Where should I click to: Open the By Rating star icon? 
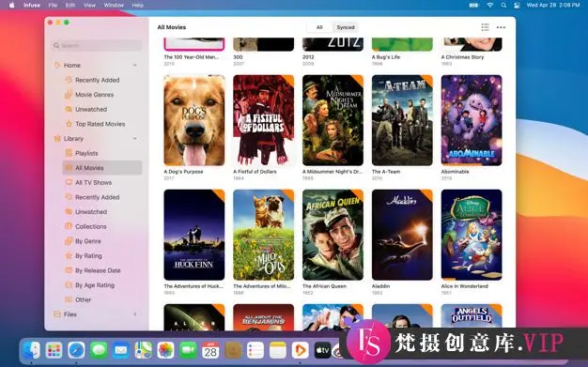(x=69, y=255)
